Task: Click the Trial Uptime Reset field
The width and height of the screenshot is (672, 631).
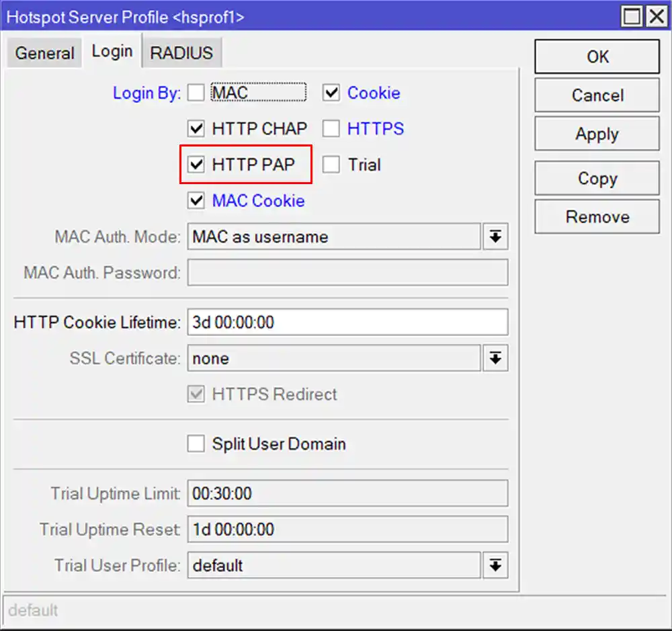Action: [x=347, y=530]
